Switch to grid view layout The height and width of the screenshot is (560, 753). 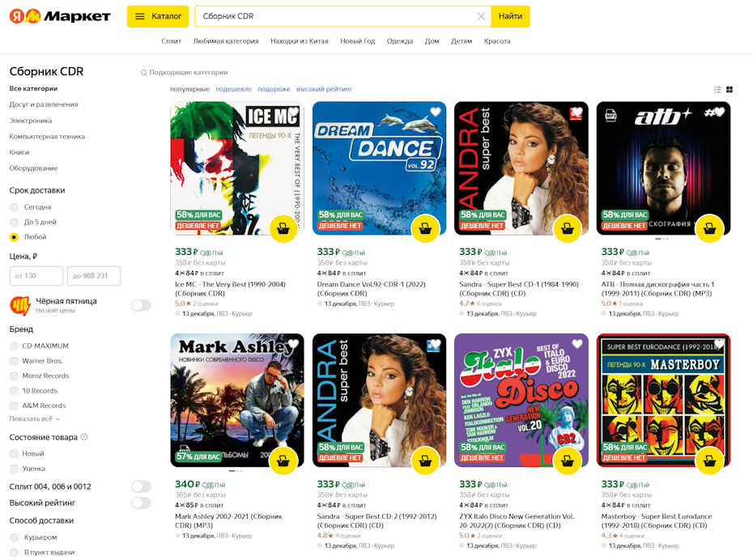(x=730, y=89)
